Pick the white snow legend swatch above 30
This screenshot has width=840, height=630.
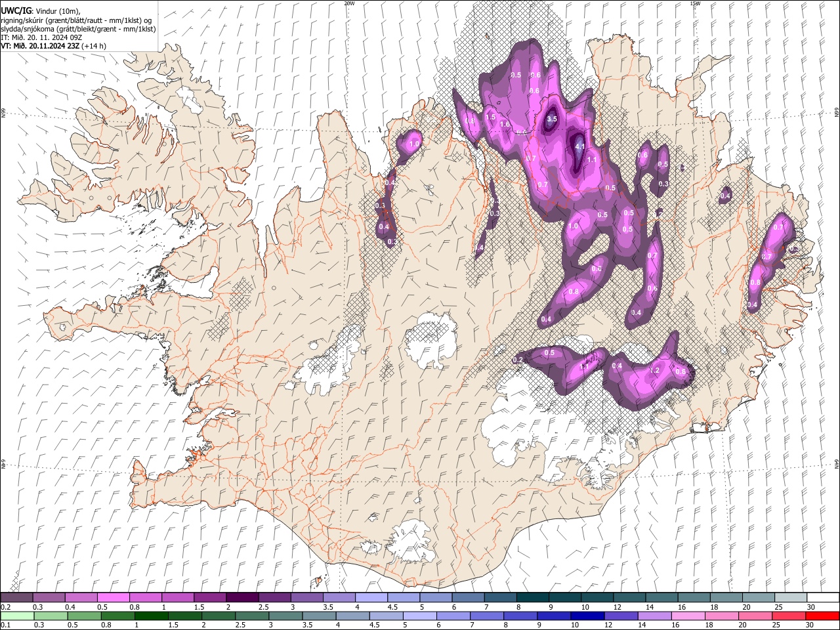coord(823,598)
